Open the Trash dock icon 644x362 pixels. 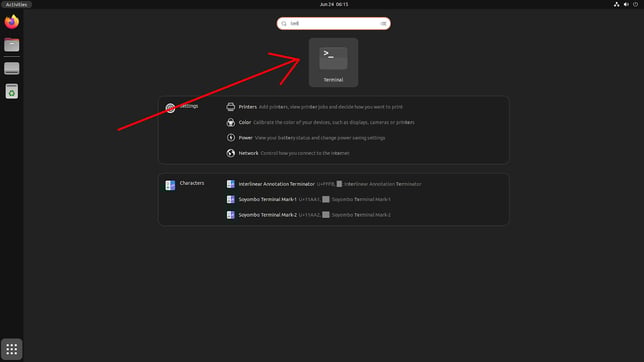coord(12,91)
